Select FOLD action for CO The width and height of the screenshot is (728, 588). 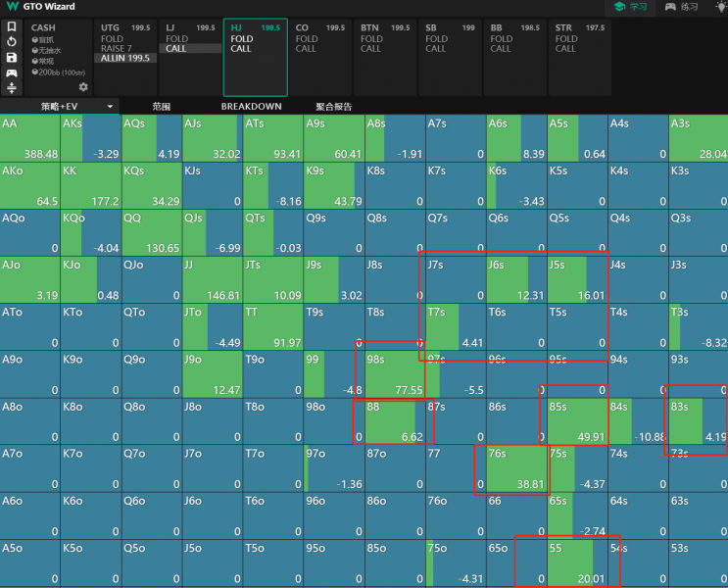pyautogui.click(x=306, y=39)
